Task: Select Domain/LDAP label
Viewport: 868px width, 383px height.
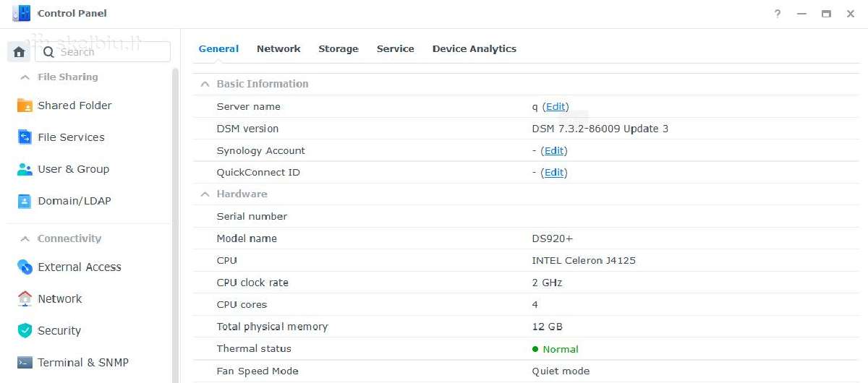Action: coord(75,201)
